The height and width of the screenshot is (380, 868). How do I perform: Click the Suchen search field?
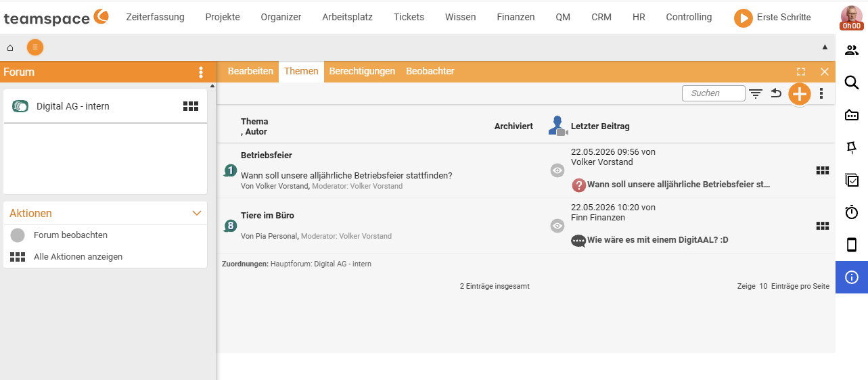(x=713, y=93)
